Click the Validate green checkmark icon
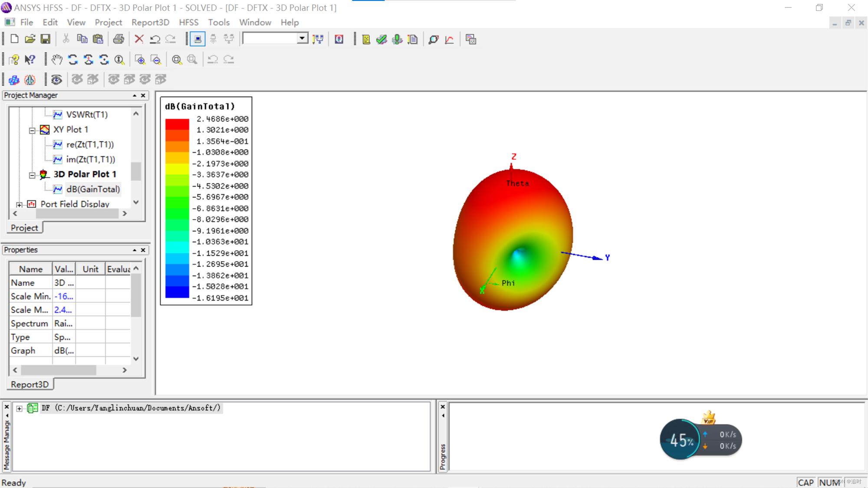Screen dimensions: 868x488 click(381, 39)
